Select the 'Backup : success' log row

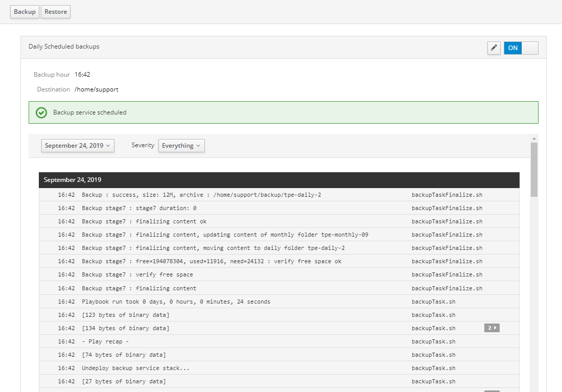[201, 195]
